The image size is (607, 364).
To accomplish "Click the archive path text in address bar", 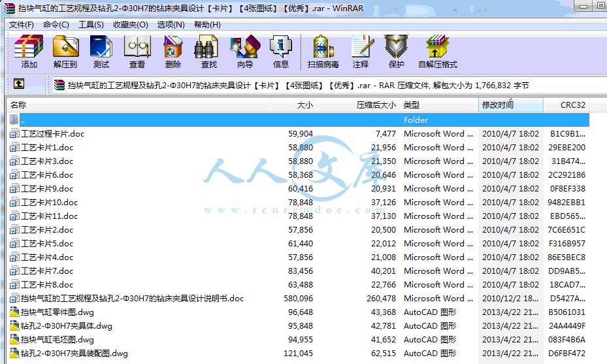I will (x=299, y=85).
